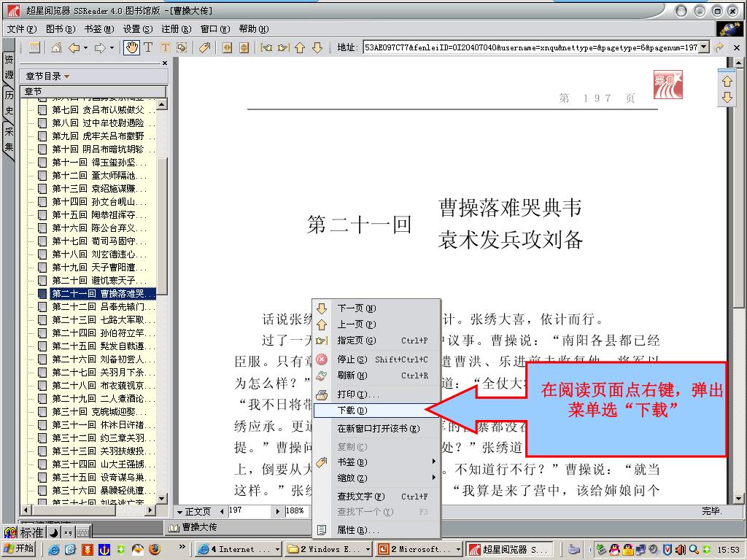The image size is (747, 560).
Task: Click the zoom percentage field 188%
Action: pyautogui.click(x=295, y=511)
